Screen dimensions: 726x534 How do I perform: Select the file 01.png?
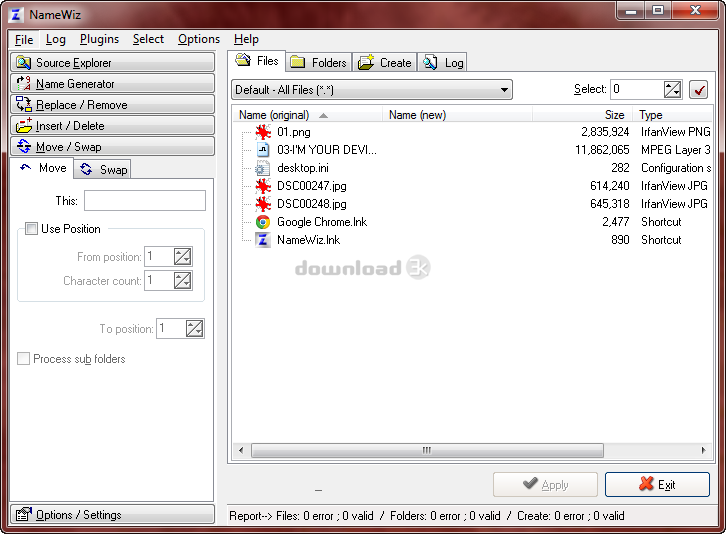click(x=294, y=132)
